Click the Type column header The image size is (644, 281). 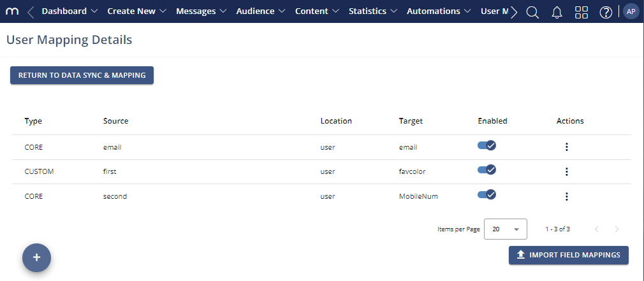(x=33, y=121)
